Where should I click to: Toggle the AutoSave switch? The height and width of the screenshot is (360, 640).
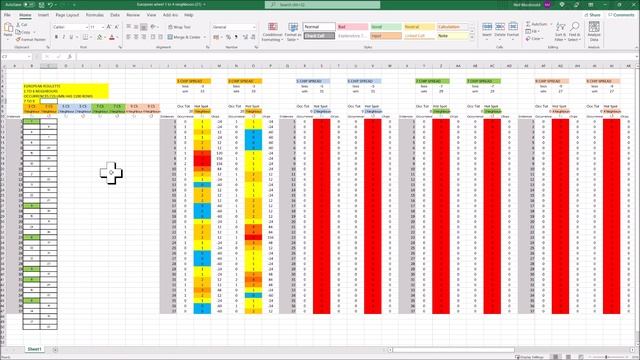29,4
